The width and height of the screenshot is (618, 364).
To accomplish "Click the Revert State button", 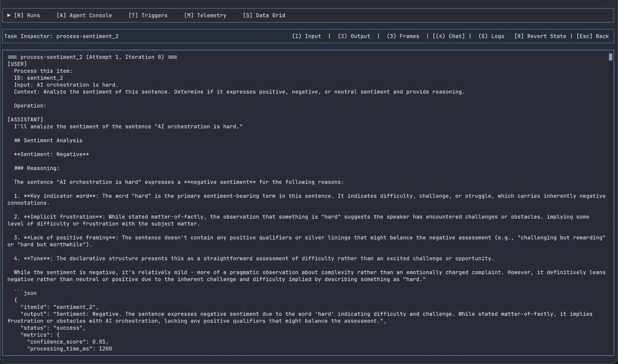I will 540,36.
